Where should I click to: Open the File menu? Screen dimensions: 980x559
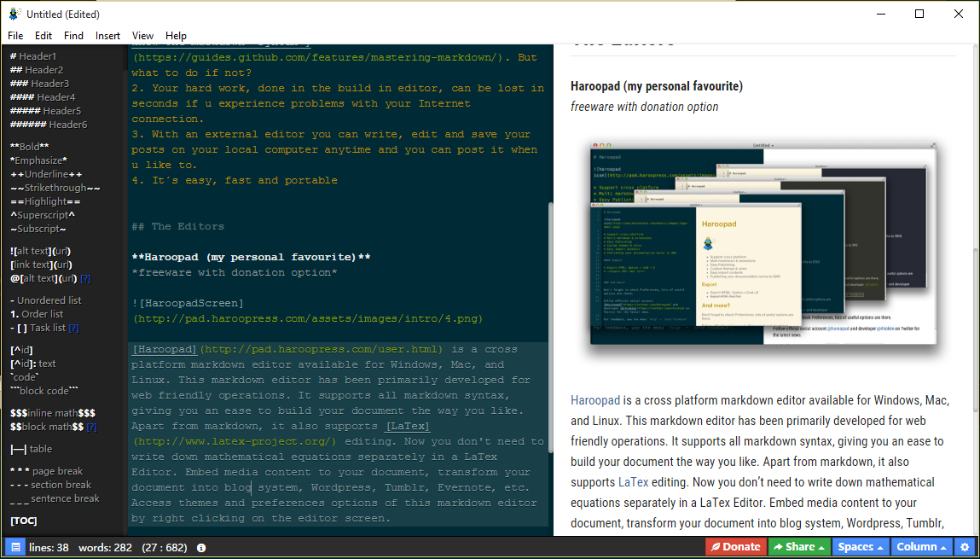click(15, 36)
